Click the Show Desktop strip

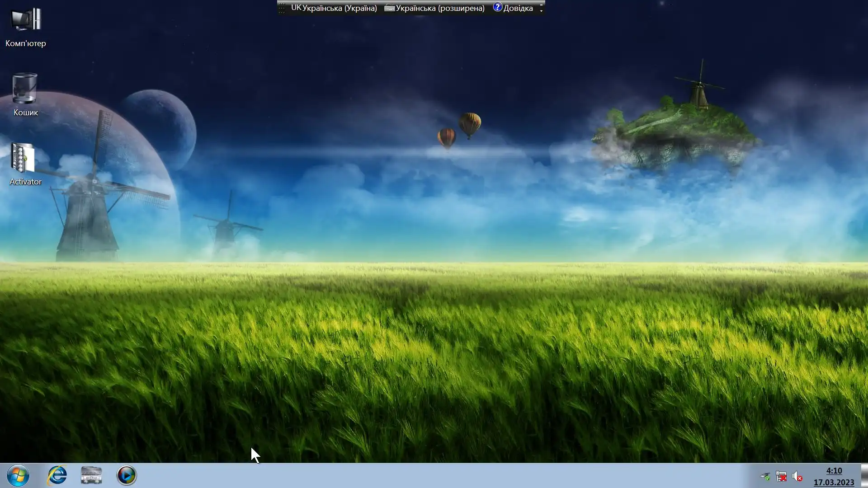point(864,475)
